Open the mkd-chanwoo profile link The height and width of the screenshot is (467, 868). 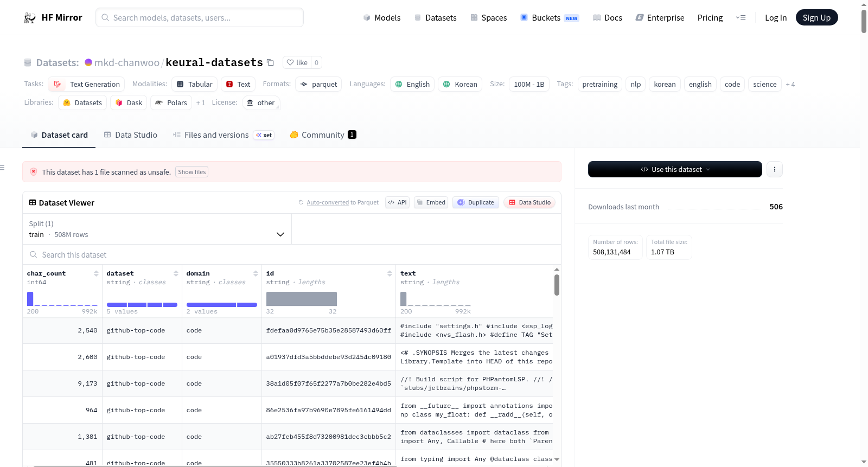tap(127, 62)
